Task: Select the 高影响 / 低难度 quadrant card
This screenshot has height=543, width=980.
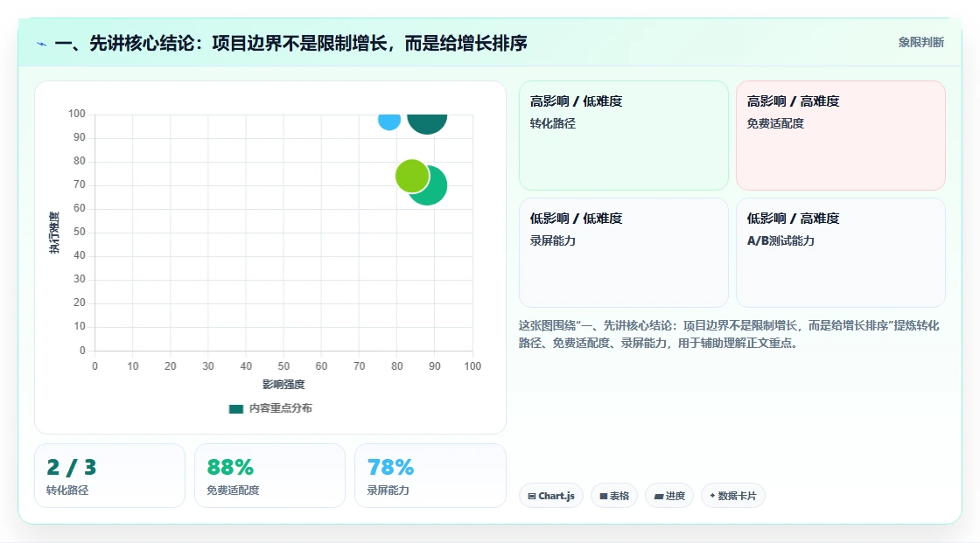Action: tap(624, 136)
